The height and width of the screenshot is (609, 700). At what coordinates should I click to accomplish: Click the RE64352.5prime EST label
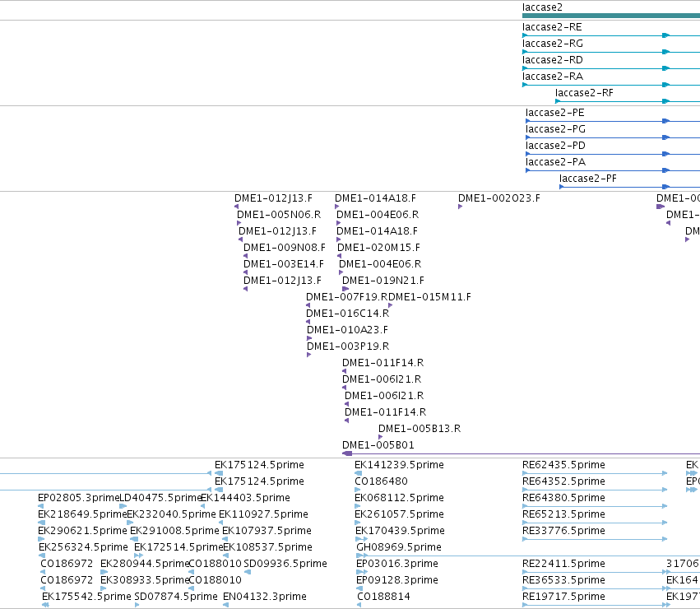click(563, 481)
